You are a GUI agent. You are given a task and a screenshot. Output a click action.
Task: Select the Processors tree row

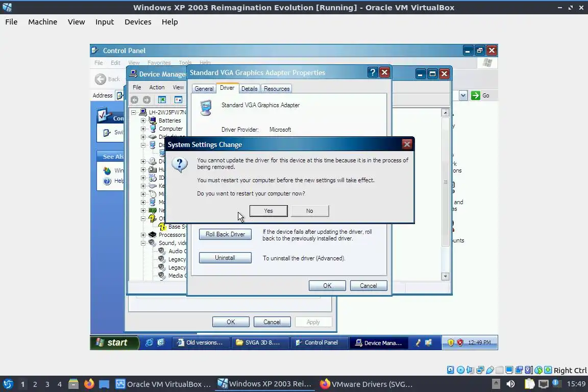click(167, 235)
